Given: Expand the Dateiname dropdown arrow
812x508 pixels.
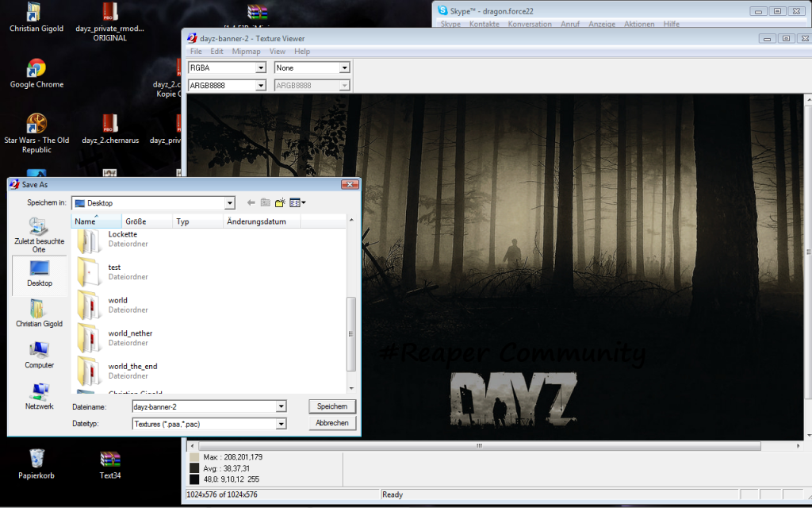Looking at the screenshot, I should point(281,407).
